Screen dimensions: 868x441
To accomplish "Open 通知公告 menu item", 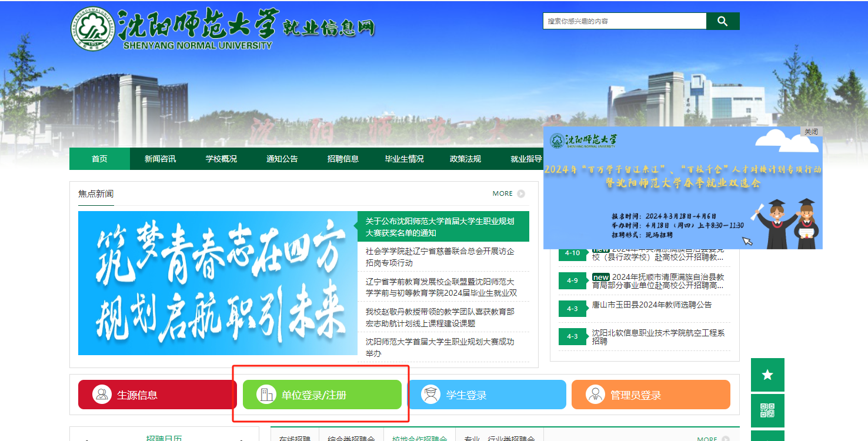I will pos(282,159).
